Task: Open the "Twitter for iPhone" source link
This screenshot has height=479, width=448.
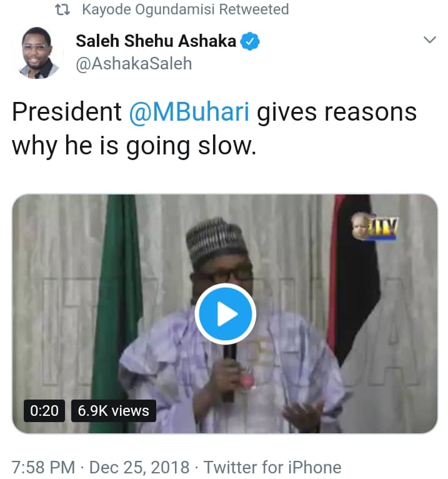Action: (x=272, y=467)
